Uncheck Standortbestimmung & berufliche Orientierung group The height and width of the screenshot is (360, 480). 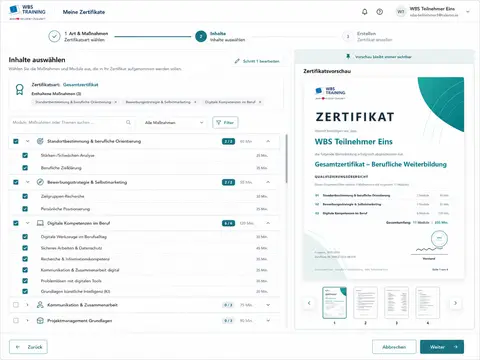pos(16,141)
